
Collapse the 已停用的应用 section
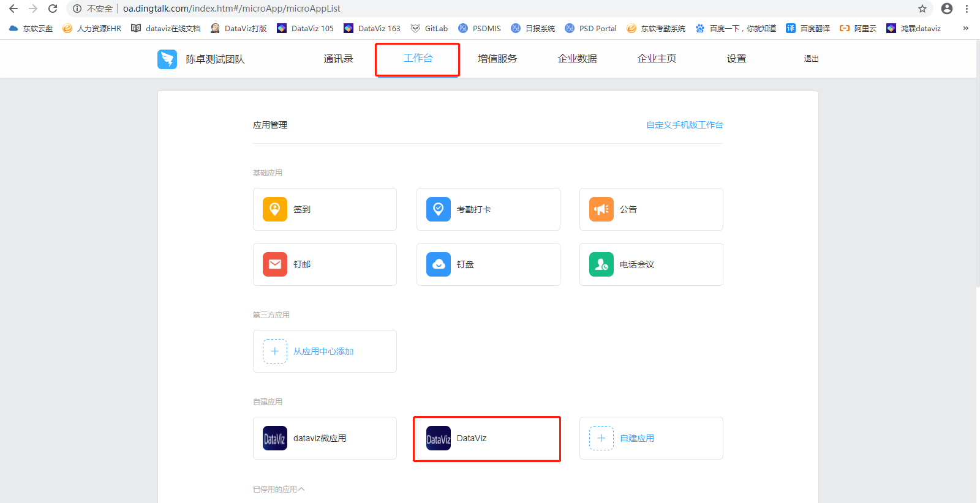(279, 490)
